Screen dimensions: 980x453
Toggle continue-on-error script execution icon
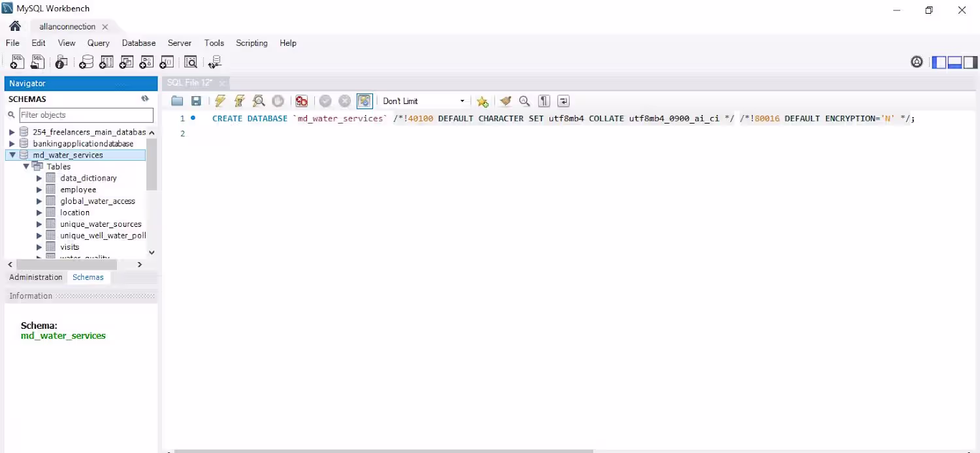301,101
